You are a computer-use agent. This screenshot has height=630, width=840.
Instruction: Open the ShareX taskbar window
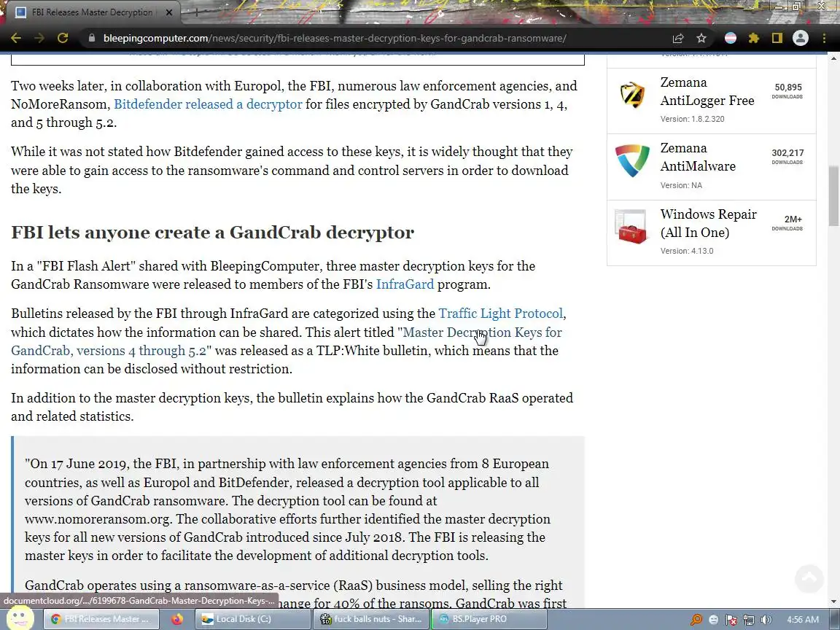coord(370,619)
